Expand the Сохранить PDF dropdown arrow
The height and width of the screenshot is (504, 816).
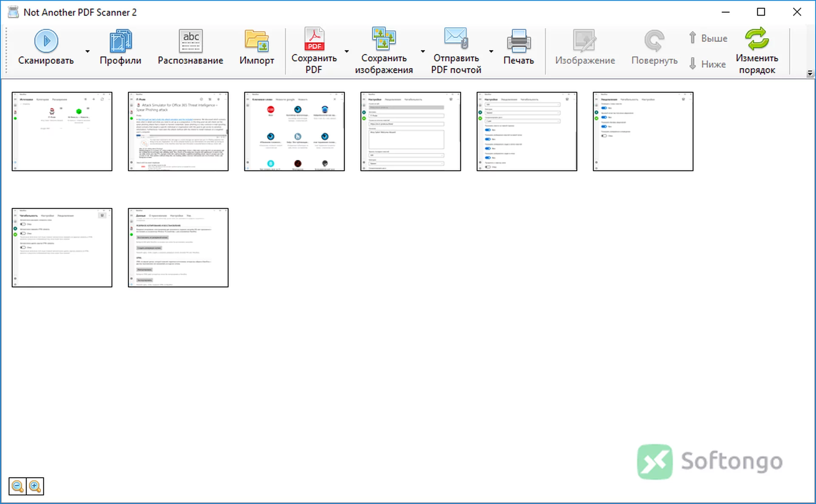pos(347,51)
